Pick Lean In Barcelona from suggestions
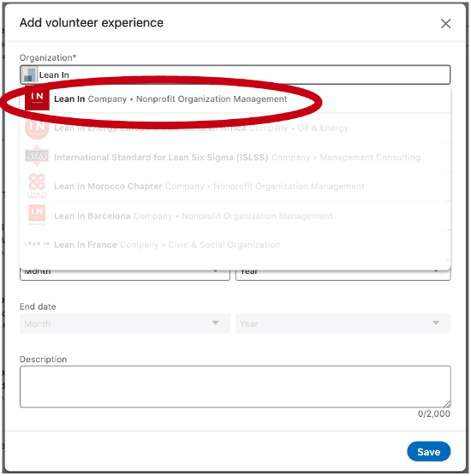The width and height of the screenshot is (471, 476). (x=235, y=216)
